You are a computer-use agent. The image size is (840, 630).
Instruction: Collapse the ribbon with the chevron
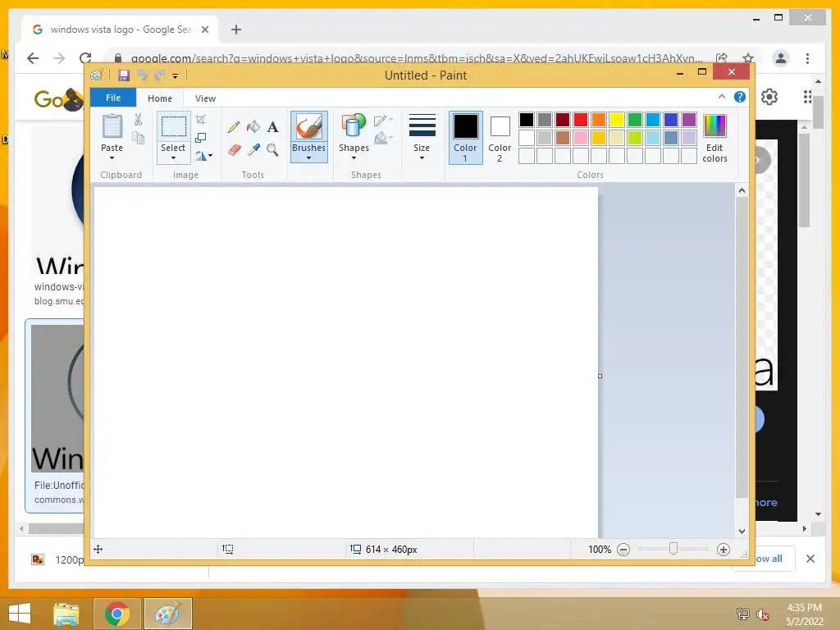click(x=722, y=97)
